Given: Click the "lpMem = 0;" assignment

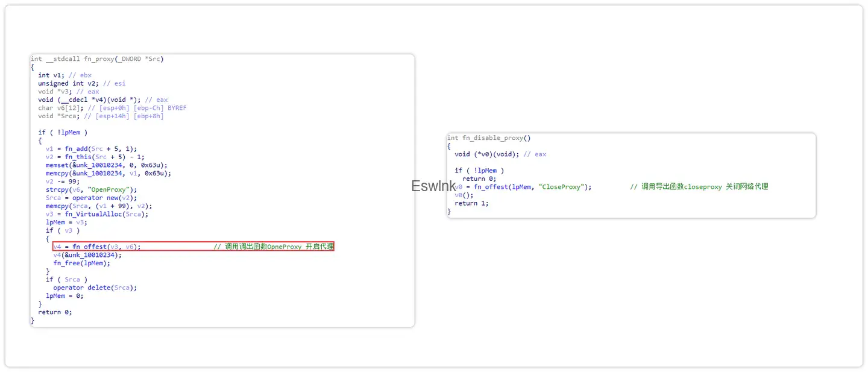Looking at the screenshot, I should pos(64,295).
